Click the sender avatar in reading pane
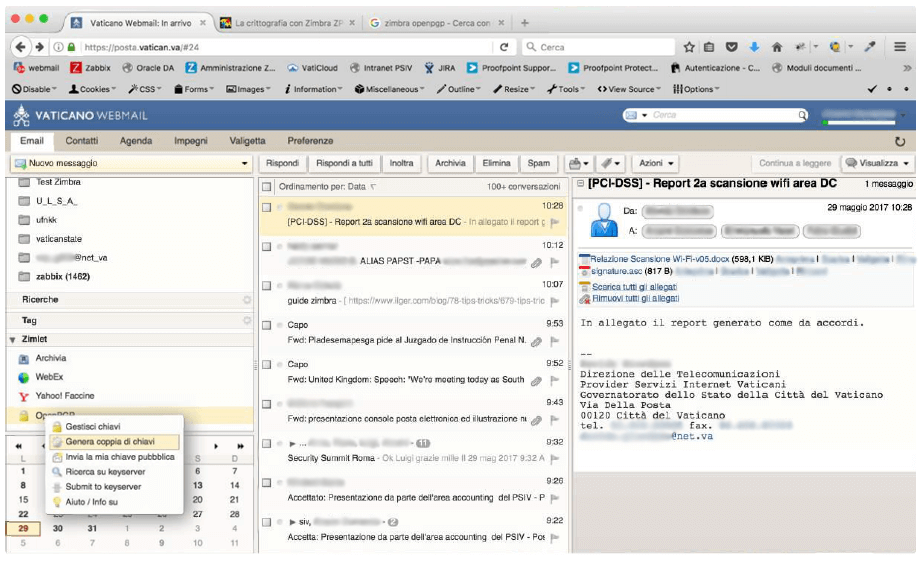The height and width of the screenshot is (564, 922). (604, 220)
